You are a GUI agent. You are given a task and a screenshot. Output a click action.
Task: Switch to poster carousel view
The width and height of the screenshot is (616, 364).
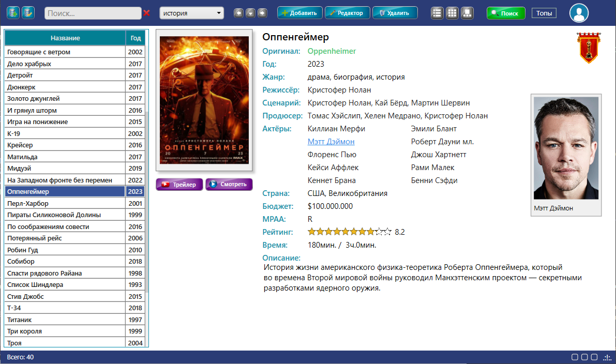(x=467, y=13)
